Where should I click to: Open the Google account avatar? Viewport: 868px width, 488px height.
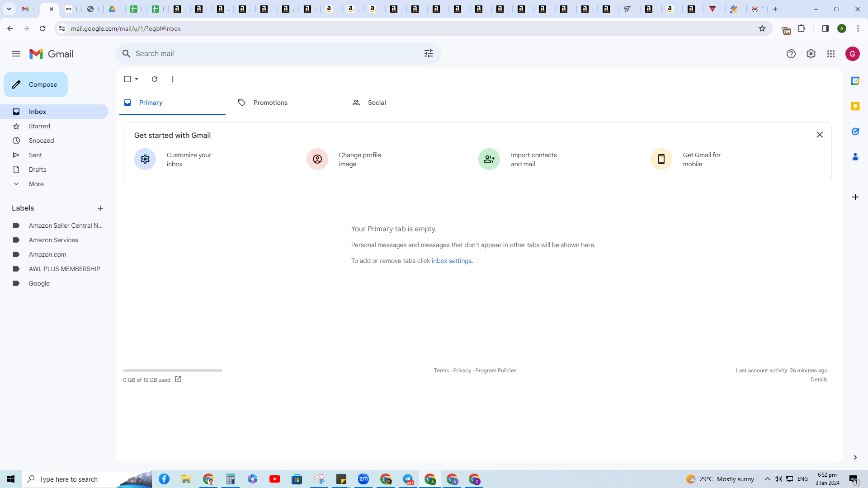[853, 54]
